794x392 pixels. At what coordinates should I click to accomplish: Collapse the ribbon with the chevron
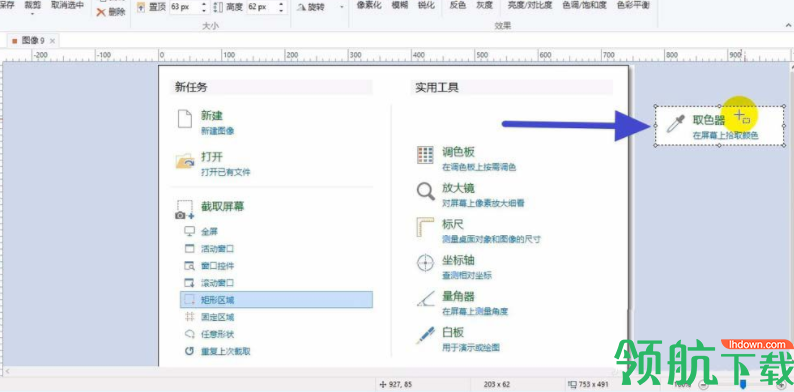788,24
